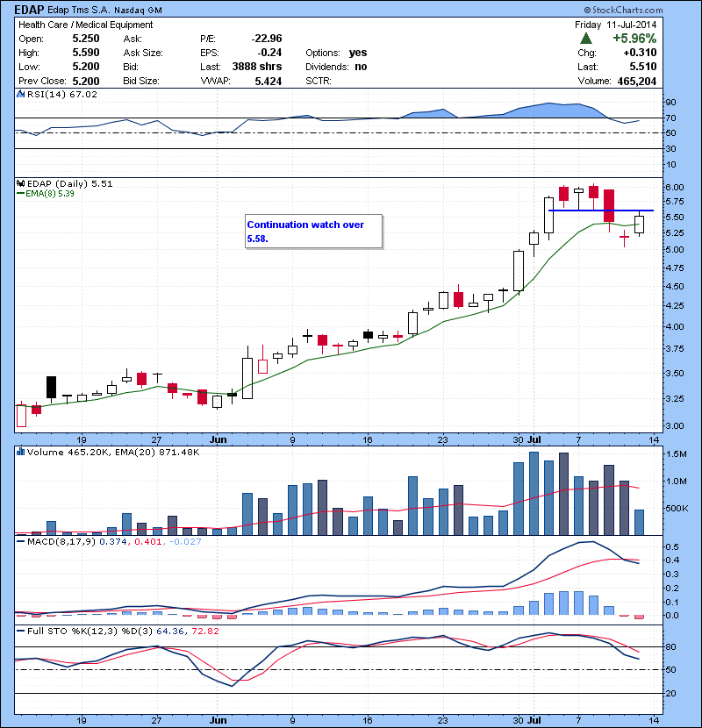Click the 'Ask Size:' label
Screen dimensions: 702x728
143,53
